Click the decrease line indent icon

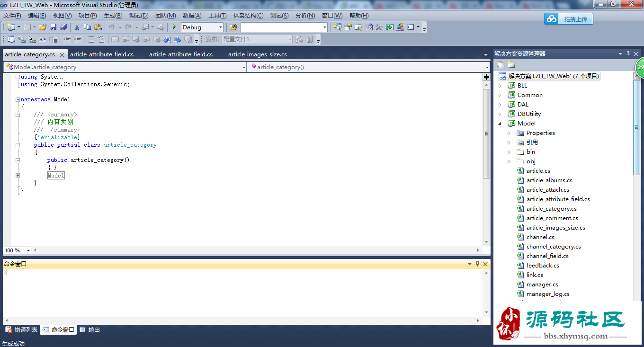pos(67,39)
